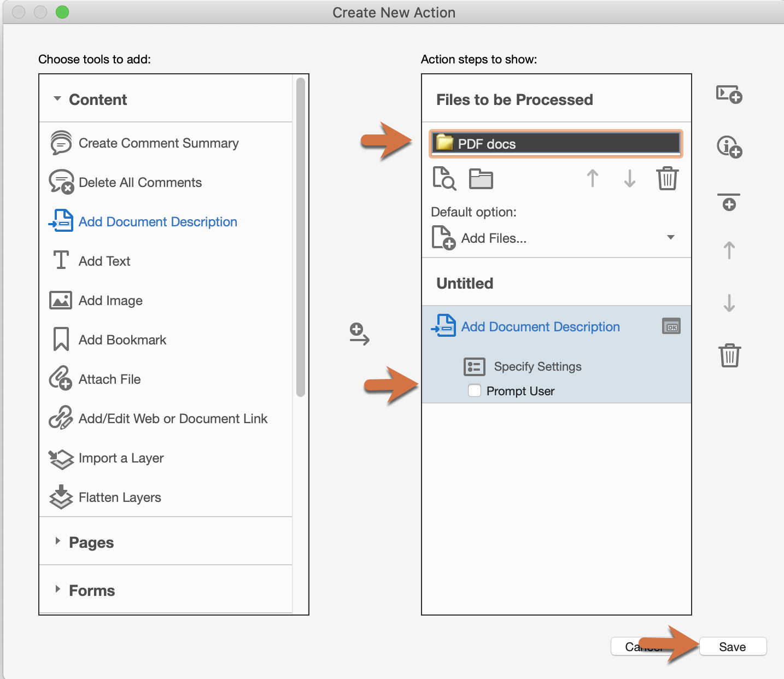Image resolution: width=784 pixels, height=679 pixels.
Task: Click the move step down arrow in sidebar
Action: 729,305
